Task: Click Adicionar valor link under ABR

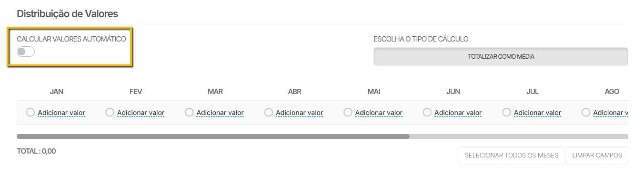Action: tap(300, 113)
